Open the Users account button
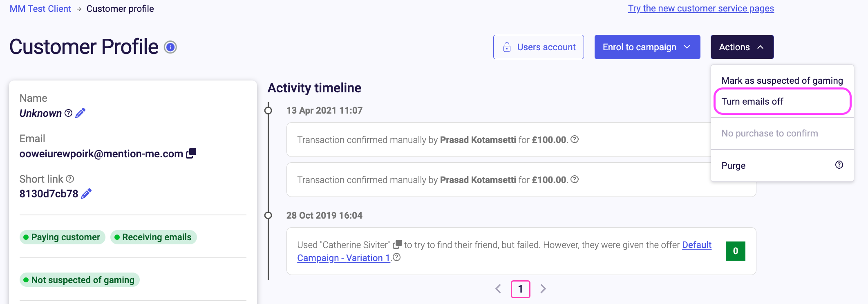Screen dimensions: 868x304 [539, 47]
